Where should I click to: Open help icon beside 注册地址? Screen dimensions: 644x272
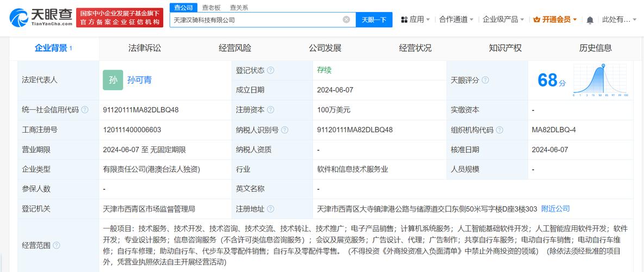coord(271,209)
